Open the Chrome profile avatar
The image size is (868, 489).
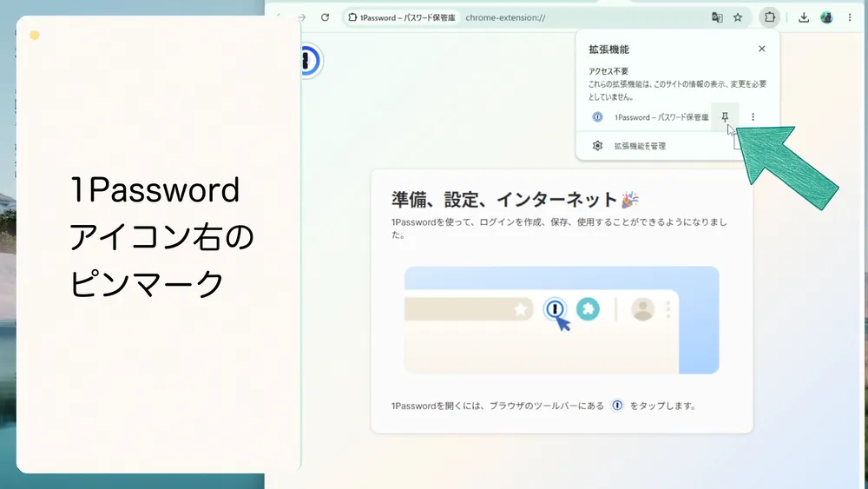(827, 17)
